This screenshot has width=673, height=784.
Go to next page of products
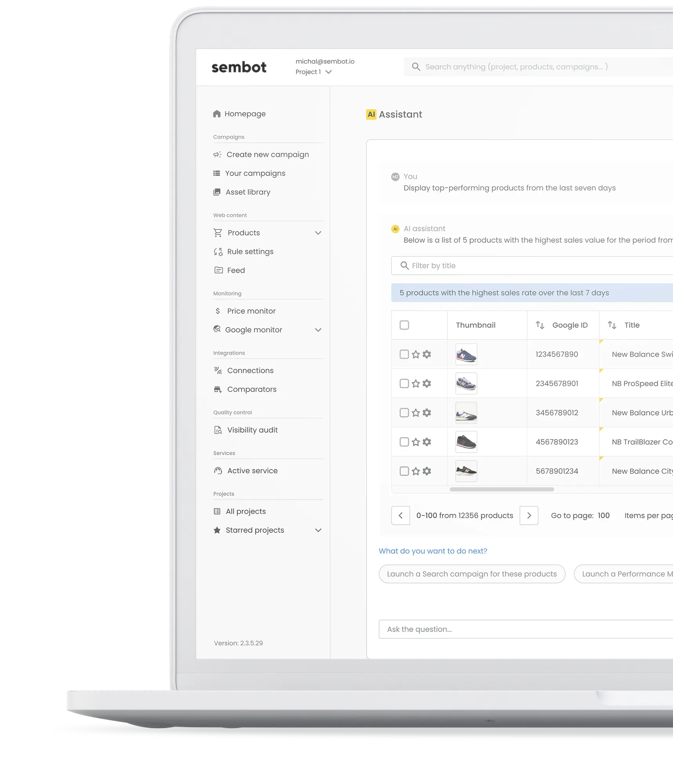(529, 516)
